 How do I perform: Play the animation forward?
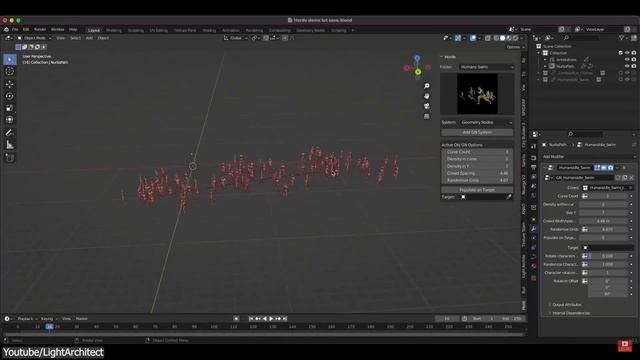tap(271, 319)
